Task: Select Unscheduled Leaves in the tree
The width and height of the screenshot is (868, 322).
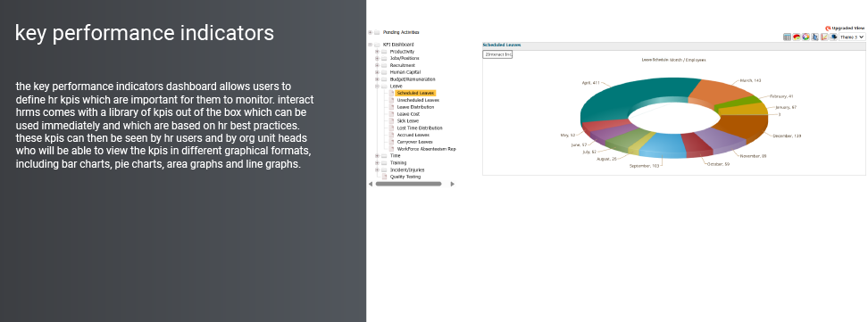Action: 418,100
